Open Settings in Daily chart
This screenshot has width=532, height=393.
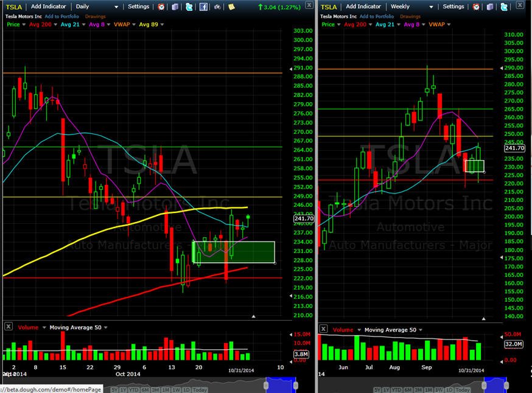click(x=138, y=7)
